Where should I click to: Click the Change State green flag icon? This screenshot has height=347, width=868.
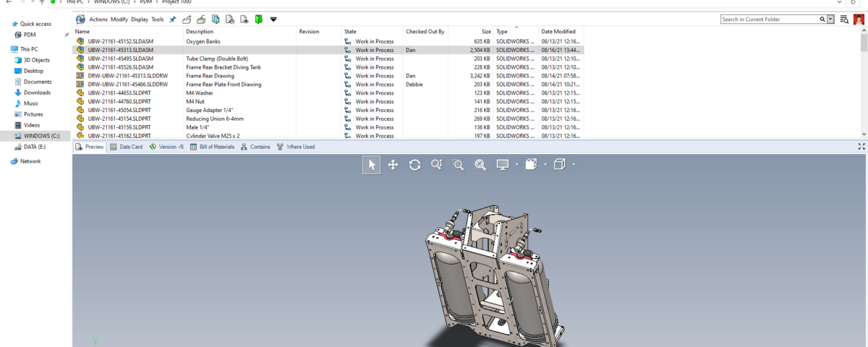click(258, 20)
